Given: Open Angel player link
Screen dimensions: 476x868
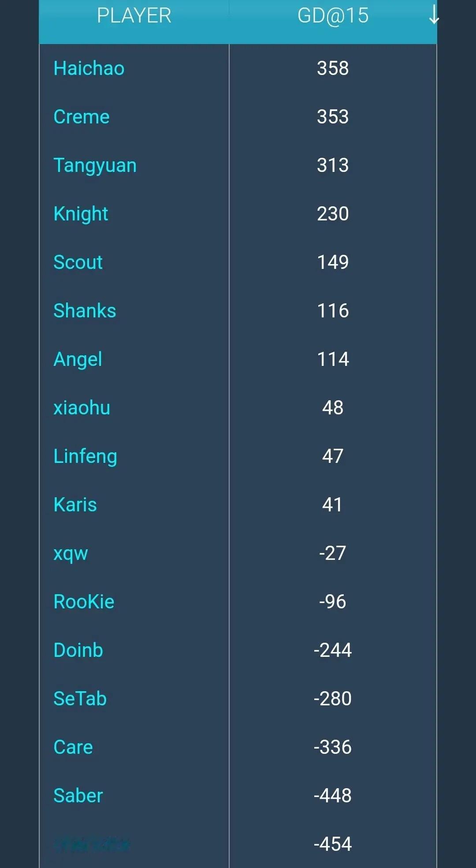Looking at the screenshot, I should (78, 360).
